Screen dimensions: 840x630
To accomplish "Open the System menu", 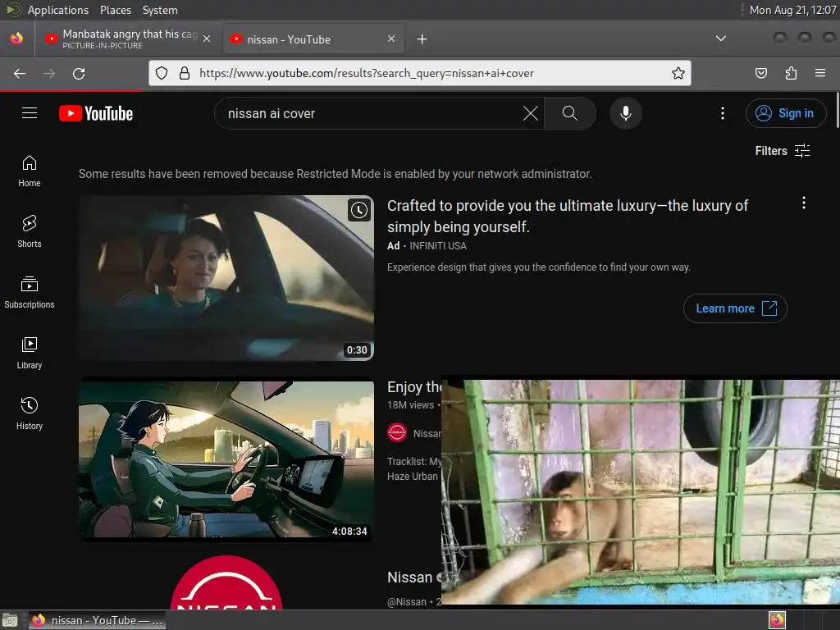I will pyautogui.click(x=160, y=10).
